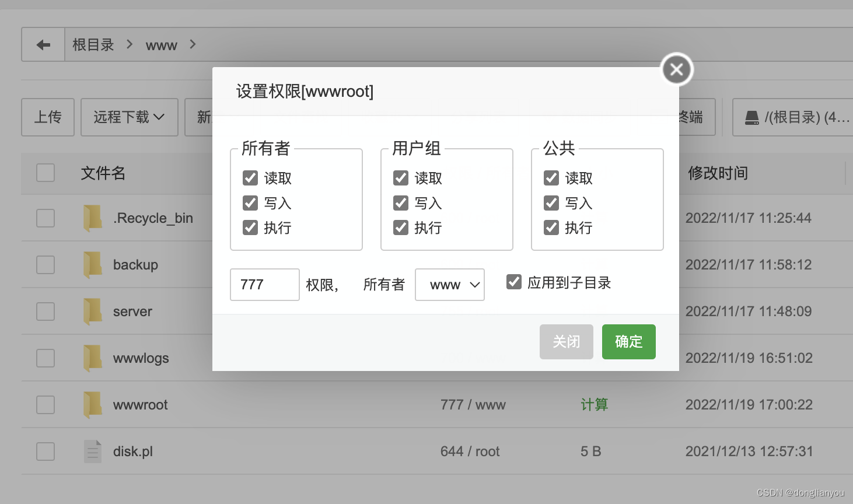Expand the remote download (远程下载) dropdown
The width and height of the screenshot is (853, 504).
130,117
